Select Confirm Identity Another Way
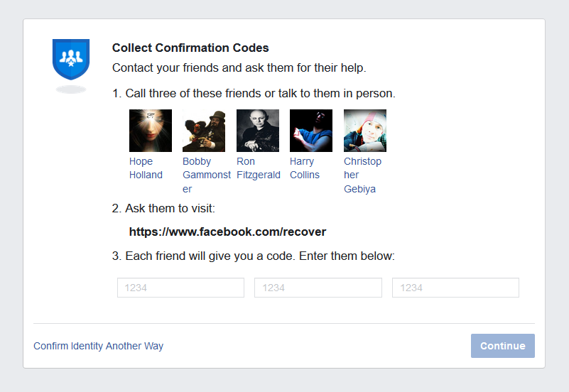569x392 pixels. click(98, 346)
